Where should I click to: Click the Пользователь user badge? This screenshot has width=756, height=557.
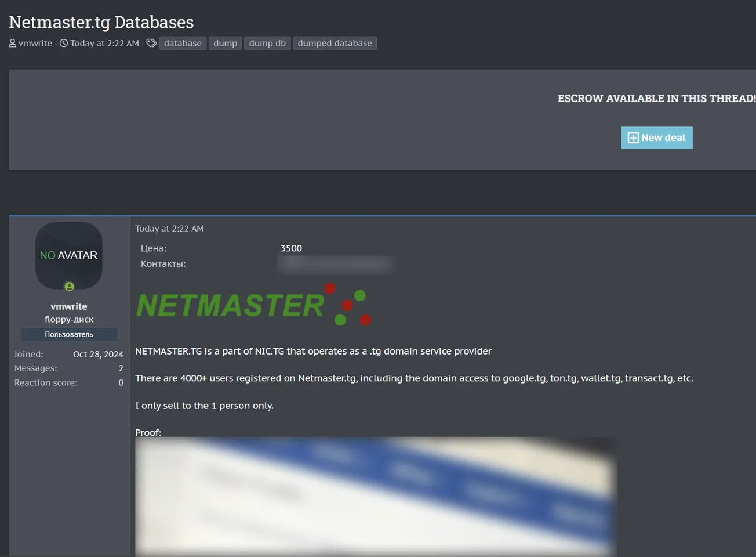click(x=69, y=334)
